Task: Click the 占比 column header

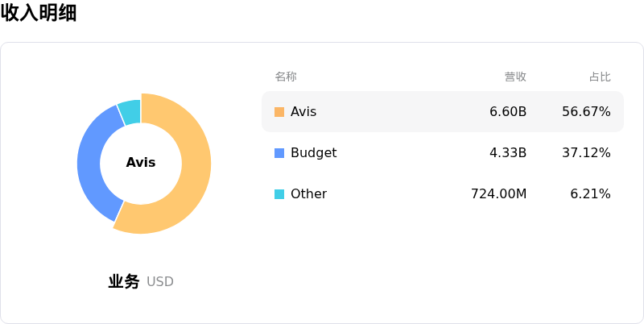Action: tap(600, 77)
